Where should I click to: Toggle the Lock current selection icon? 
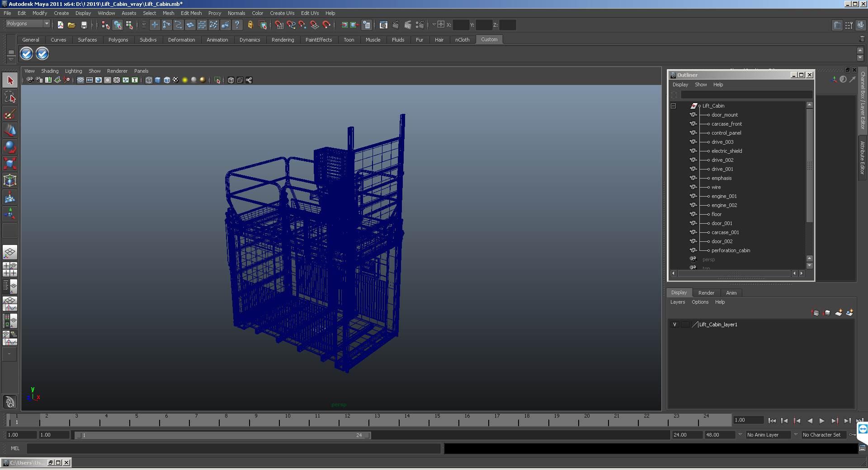250,25
